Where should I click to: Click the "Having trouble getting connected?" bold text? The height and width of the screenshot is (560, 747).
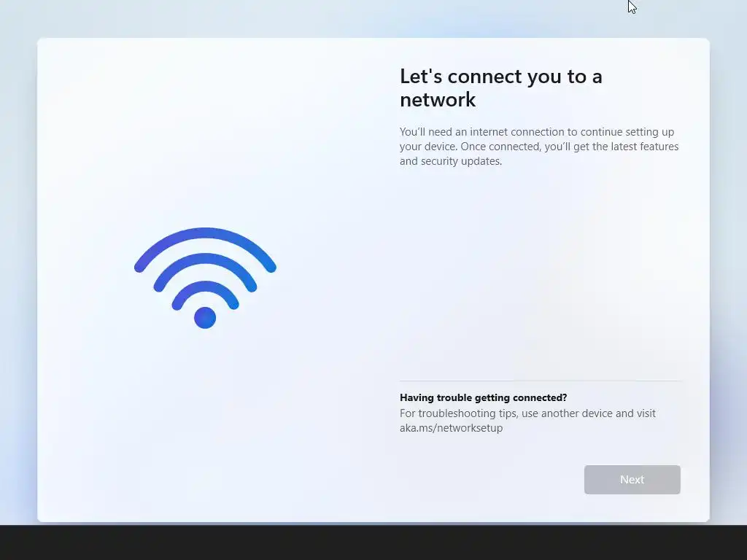(x=483, y=397)
